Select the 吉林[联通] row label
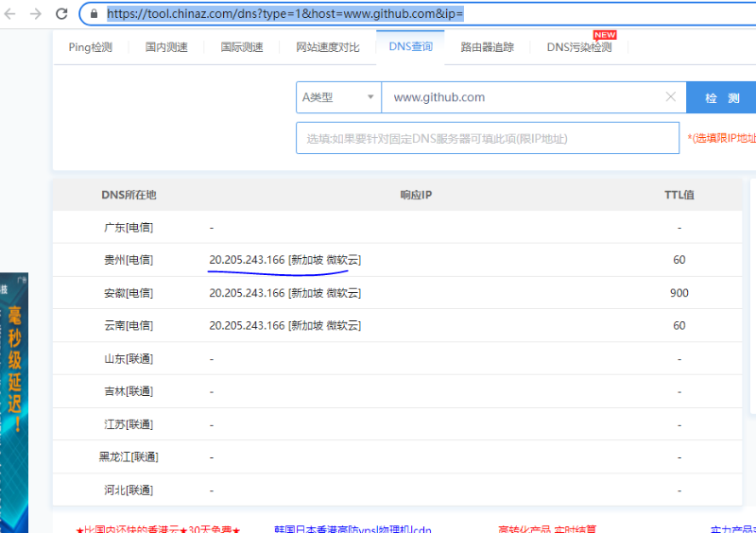756x533 pixels. tap(129, 391)
